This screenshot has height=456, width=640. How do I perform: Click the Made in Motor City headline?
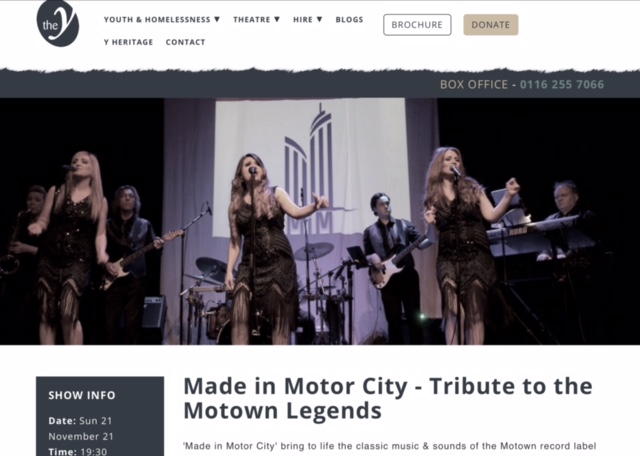388,398
